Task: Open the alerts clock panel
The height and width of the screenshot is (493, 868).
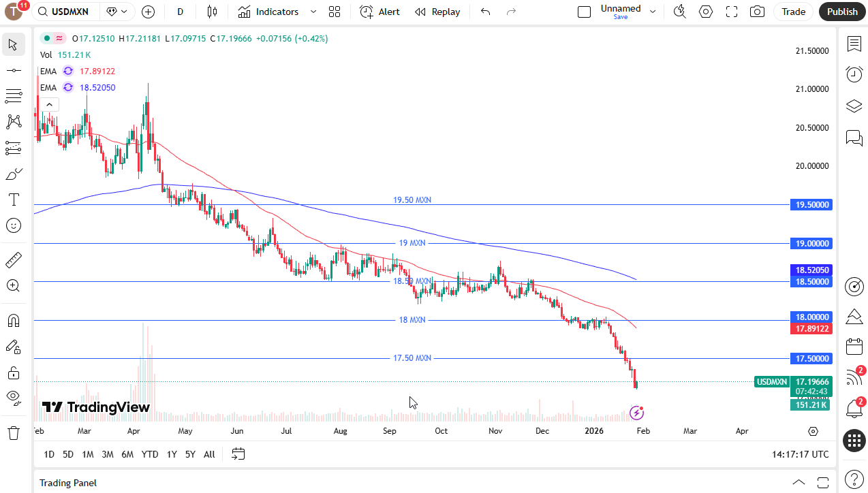Action: (854, 74)
